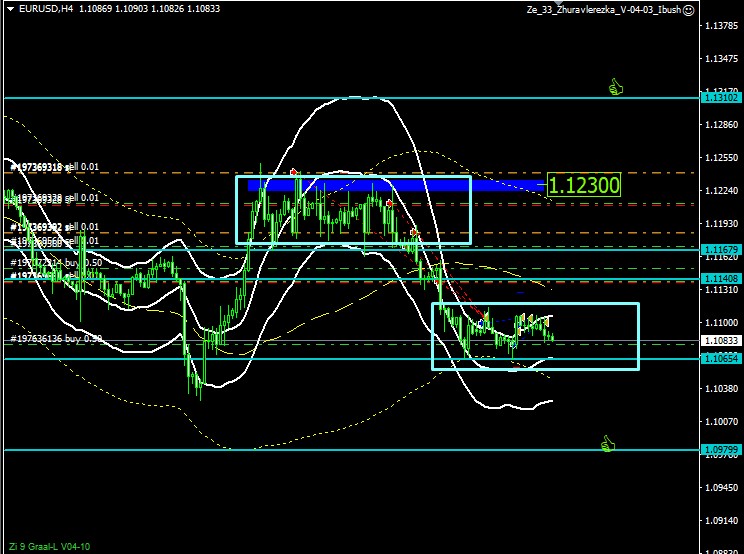Click the thumbs-up icon above 1.13102 line

coord(617,88)
